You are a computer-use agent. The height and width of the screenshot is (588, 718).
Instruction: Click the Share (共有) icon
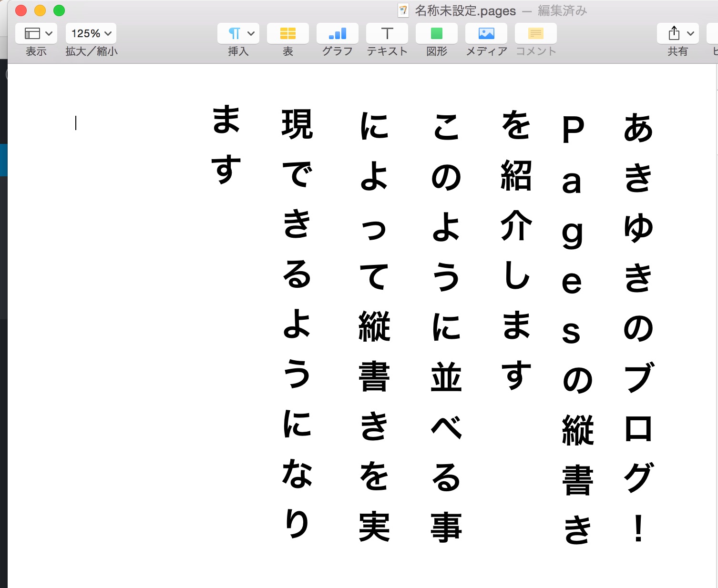coord(674,33)
